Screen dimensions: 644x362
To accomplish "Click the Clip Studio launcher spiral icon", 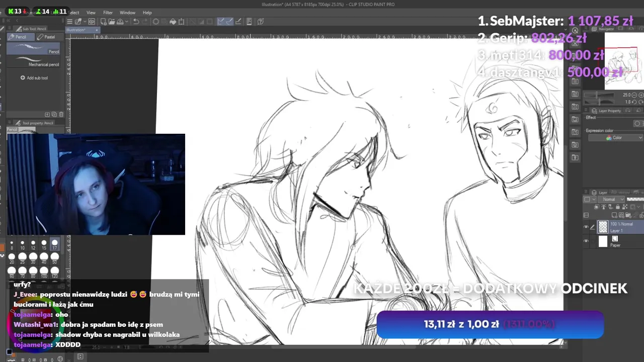I will click(x=92, y=22).
